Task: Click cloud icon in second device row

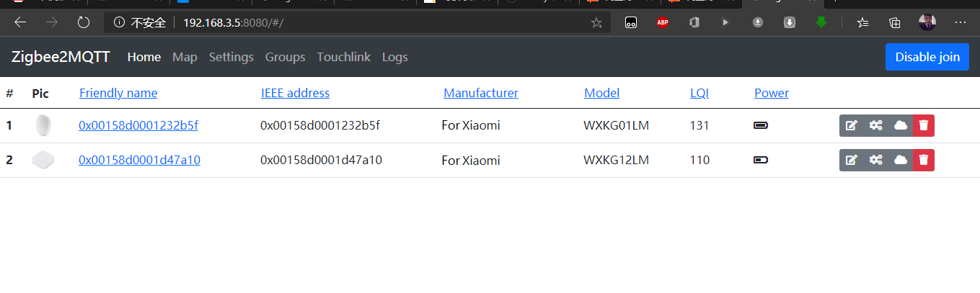Action: click(900, 161)
